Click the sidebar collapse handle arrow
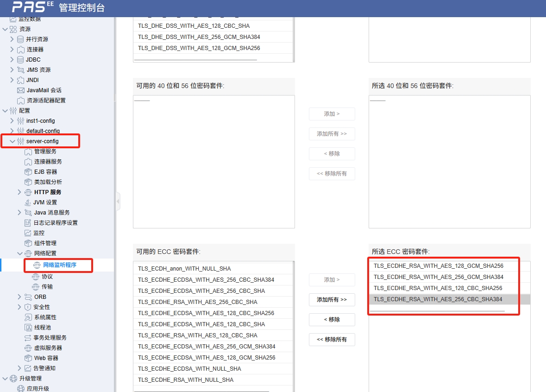Viewport: 546px width, 392px height. (118, 202)
